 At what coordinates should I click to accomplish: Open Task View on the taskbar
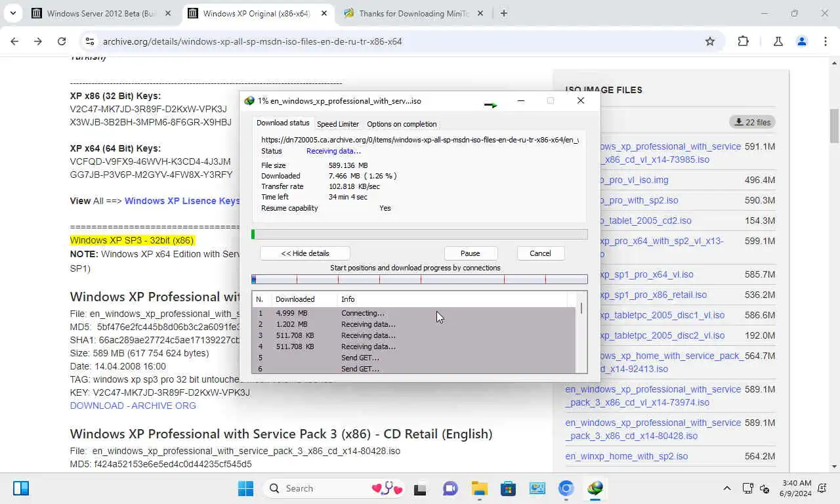click(x=420, y=488)
